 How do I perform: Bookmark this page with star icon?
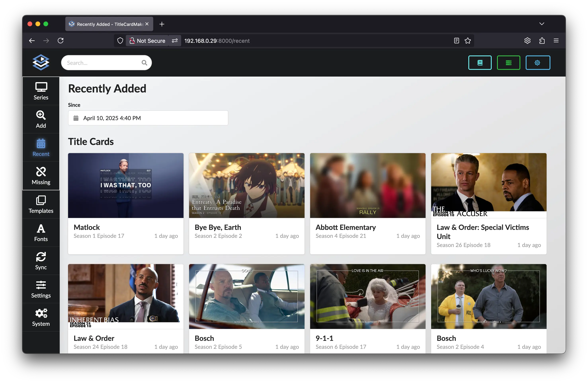tap(467, 41)
